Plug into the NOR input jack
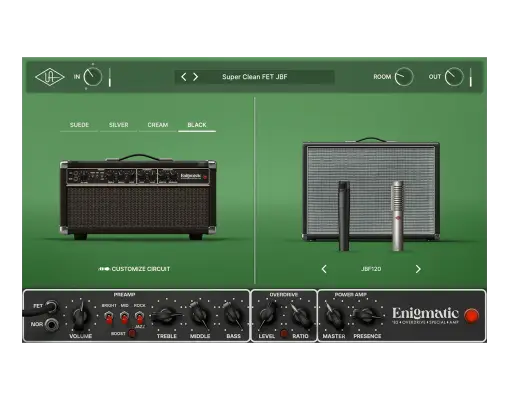 point(52,324)
